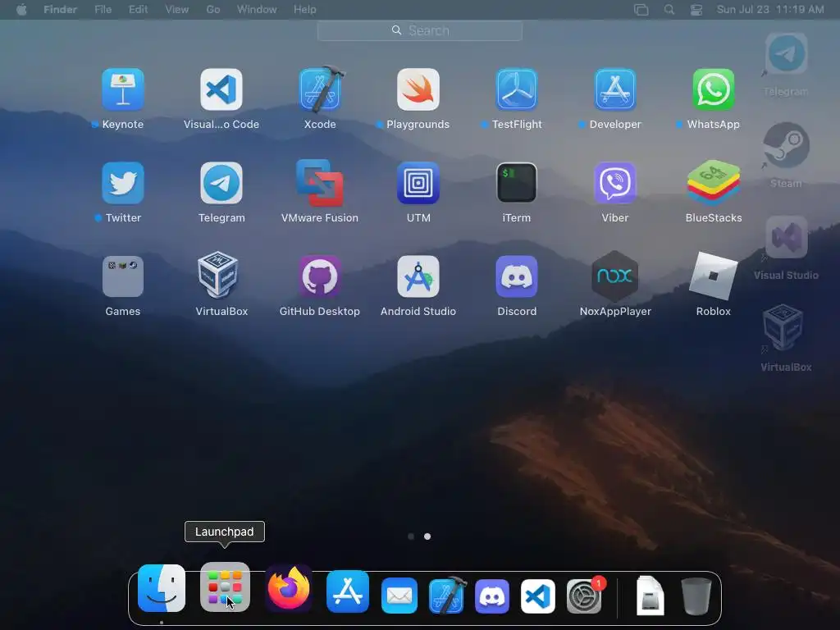Launch Telegram in the Launchpad grid
The height and width of the screenshot is (630, 840).
tap(221, 183)
